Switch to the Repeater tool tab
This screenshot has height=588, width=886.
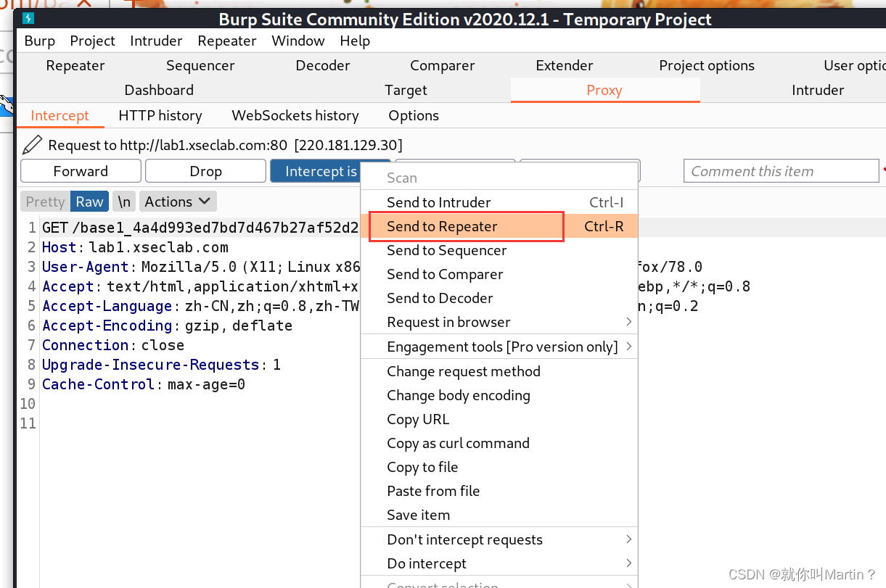pos(75,65)
